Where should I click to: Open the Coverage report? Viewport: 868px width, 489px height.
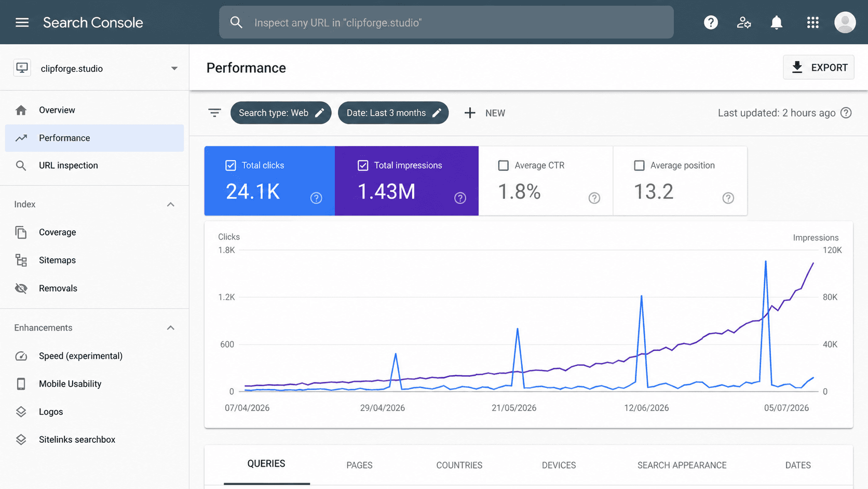[94, 232]
